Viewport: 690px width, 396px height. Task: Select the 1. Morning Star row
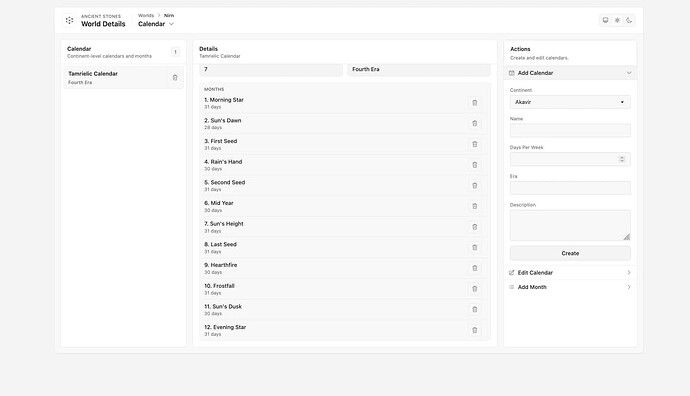[345, 103]
